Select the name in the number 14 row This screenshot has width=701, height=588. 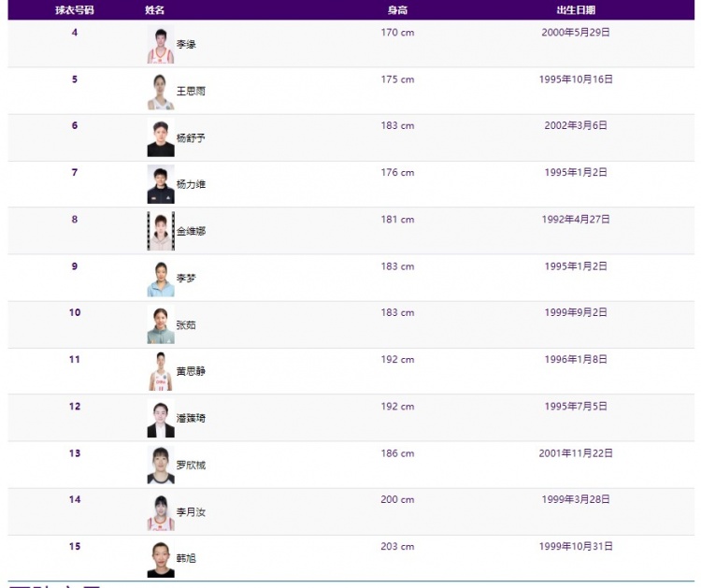pyautogui.click(x=191, y=512)
